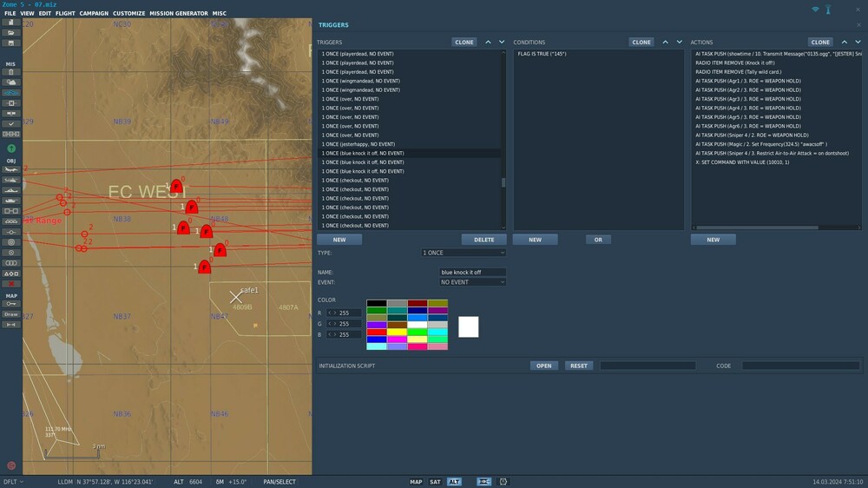868x488 pixels.
Task: Toggle the SAT map view mode
Action: 435,481
